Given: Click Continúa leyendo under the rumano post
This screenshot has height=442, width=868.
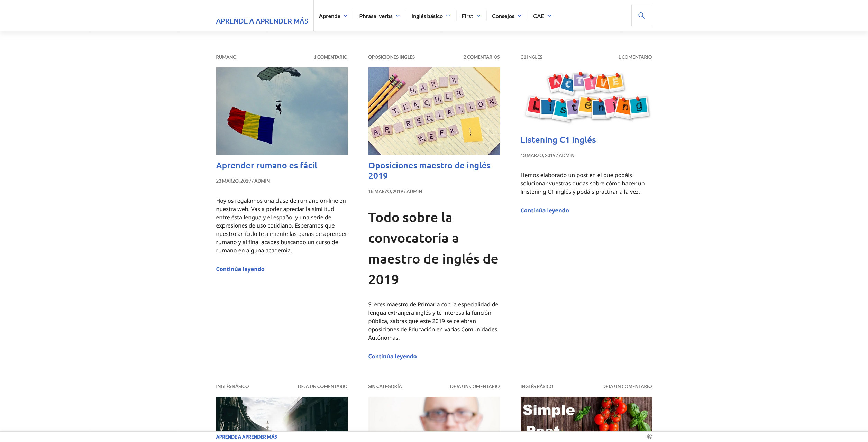Looking at the screenshot, I should tap(240, 269).
